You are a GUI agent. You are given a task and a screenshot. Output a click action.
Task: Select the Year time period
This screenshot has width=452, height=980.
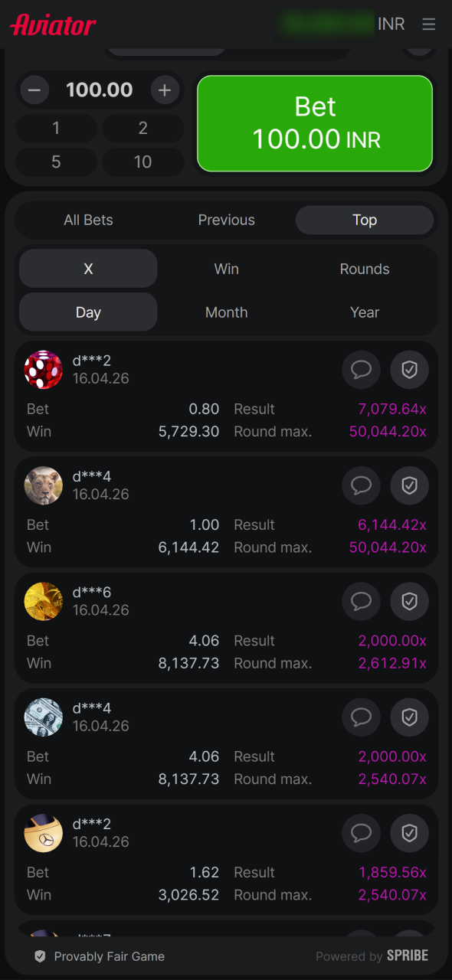pyautogui.click(x=365, y=312)
